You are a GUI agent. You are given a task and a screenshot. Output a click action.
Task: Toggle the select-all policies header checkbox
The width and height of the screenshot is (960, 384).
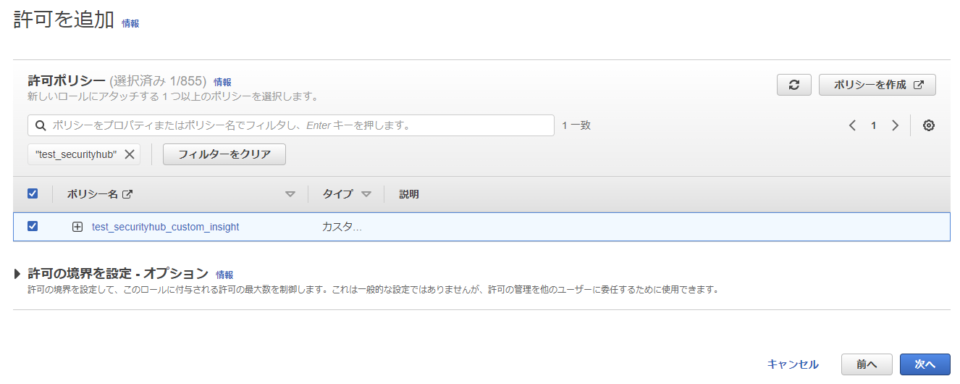[33, 194]
